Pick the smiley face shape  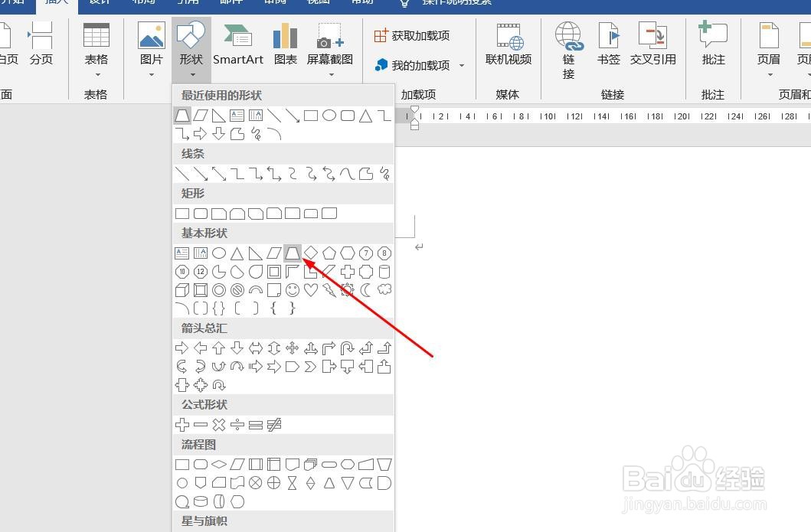(293, 289)
